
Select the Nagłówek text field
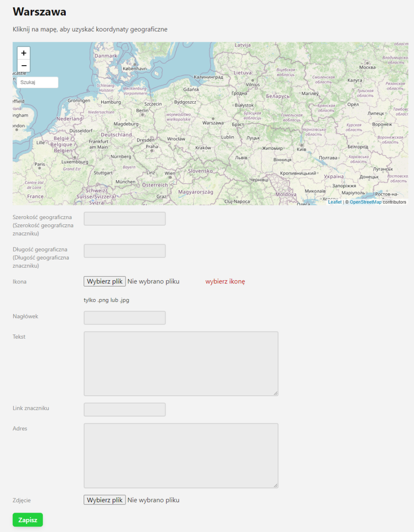(125, 317)
